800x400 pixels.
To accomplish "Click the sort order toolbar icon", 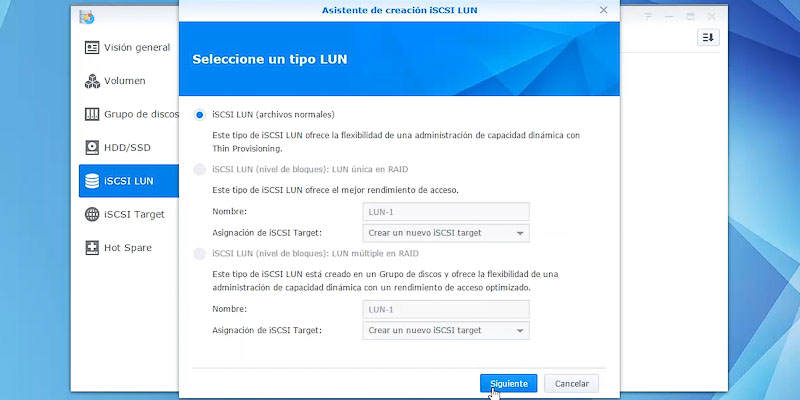I will coord(708,37).
